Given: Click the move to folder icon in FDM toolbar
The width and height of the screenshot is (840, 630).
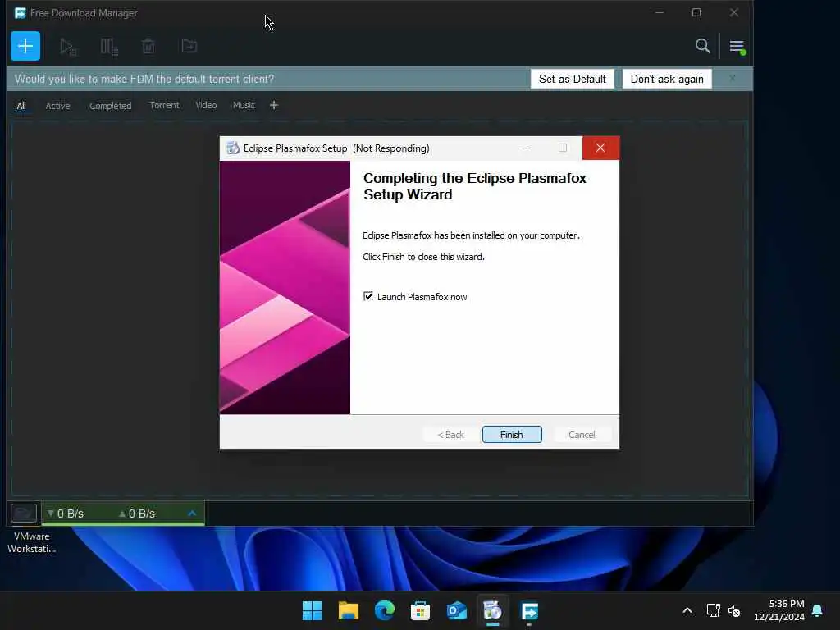Looking at the screenshot, I should pyautogui.click(x=189, y=47).
